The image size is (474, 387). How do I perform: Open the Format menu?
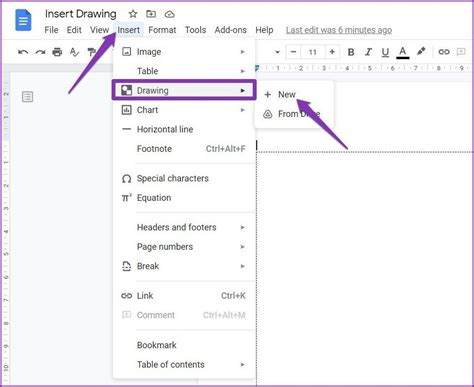coord(162,30)
